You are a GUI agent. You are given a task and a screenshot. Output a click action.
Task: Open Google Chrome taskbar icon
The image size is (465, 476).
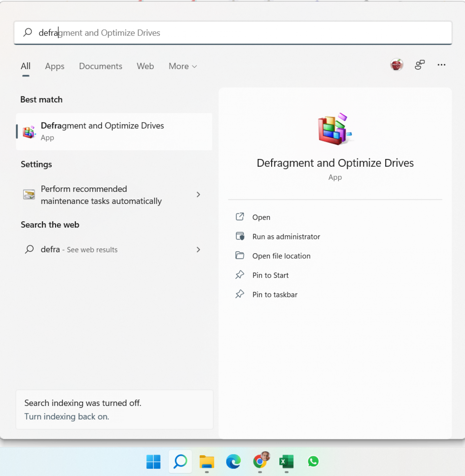[260, 462]
